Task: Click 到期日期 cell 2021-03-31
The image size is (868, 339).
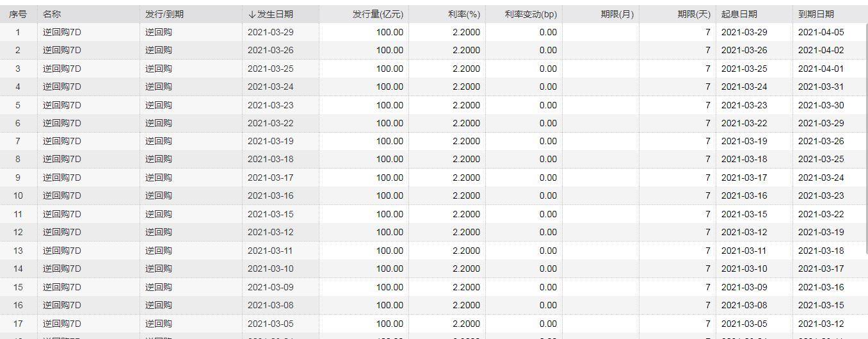Action: tap(821, 87)
